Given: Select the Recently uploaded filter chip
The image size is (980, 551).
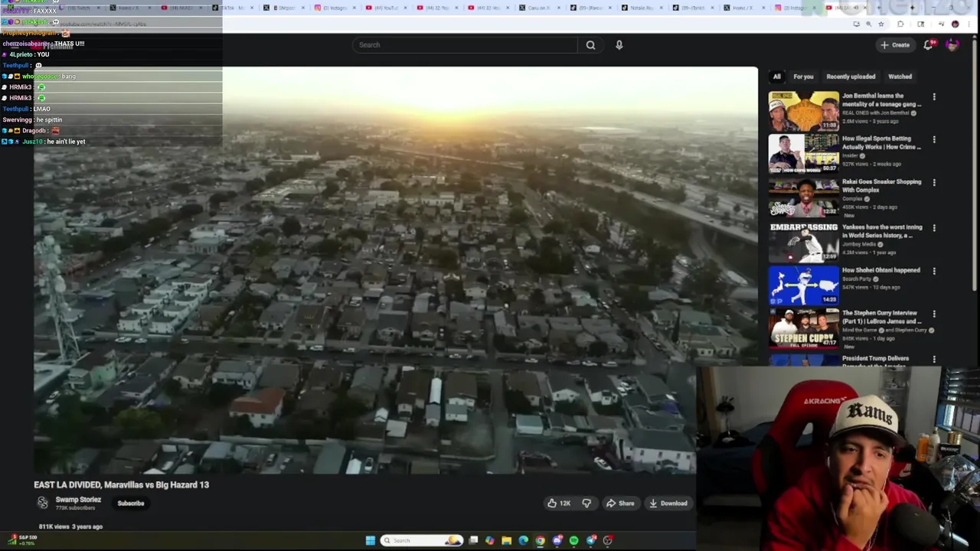Looking at the screenshot, I should coord(851,77).
